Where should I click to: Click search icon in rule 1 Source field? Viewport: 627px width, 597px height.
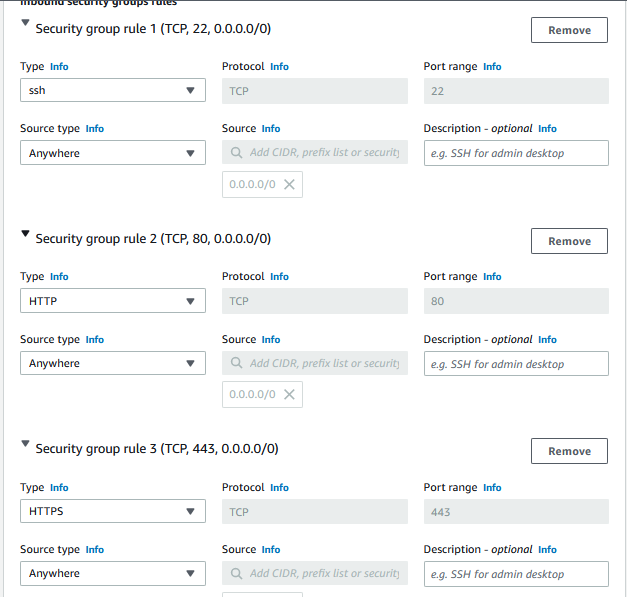[237, 153]
